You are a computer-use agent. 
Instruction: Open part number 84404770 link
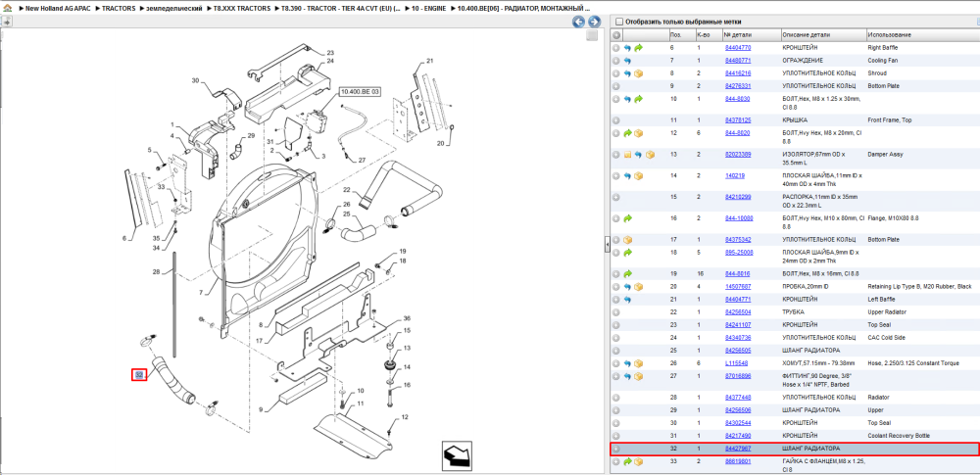pyautogui.click(x=738, y=47)
